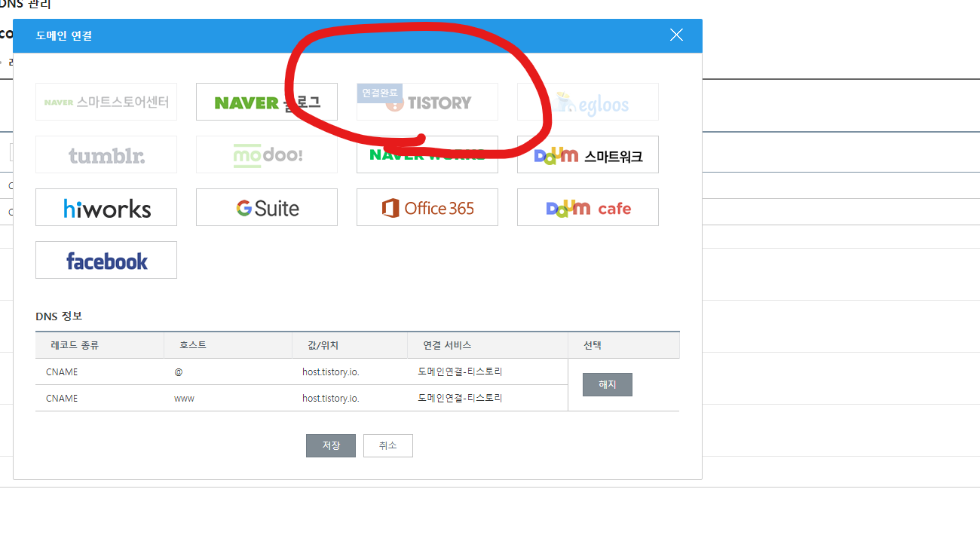Click 도메인연결-티스토리 in the @ row

[460, 372]
